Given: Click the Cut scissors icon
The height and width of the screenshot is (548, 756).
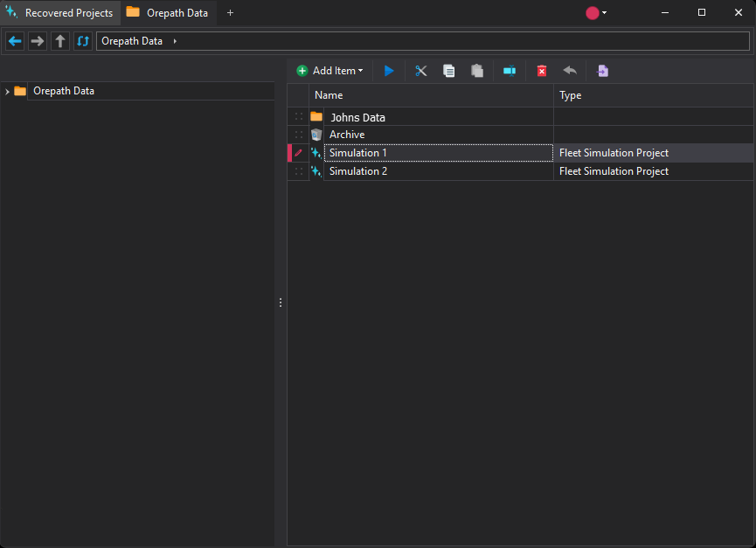Looking at the screenshot, I should [420, 71].
